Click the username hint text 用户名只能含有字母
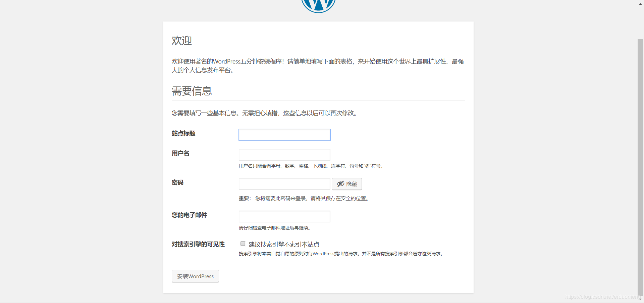This screenshot has height=303, width=644. (x=311, y=166)
